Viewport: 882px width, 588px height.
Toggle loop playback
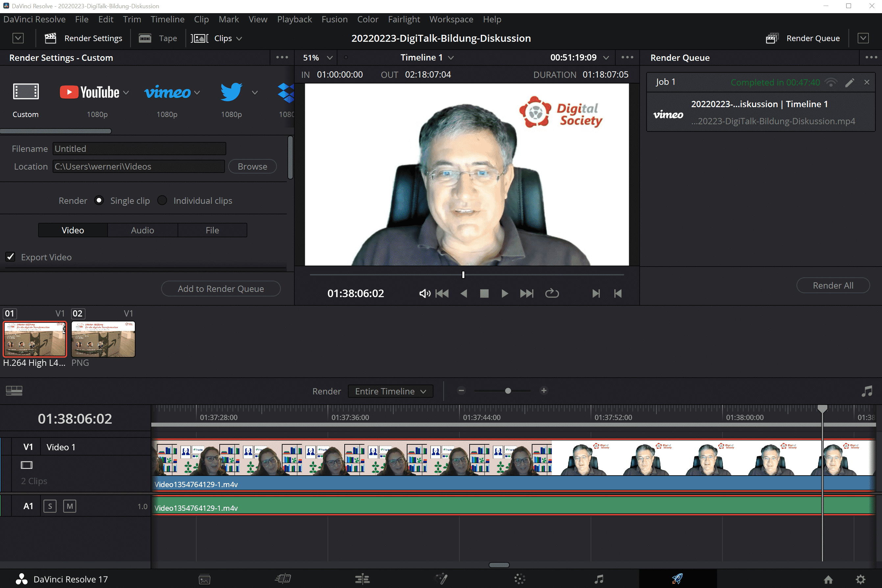tap(552, 294)
